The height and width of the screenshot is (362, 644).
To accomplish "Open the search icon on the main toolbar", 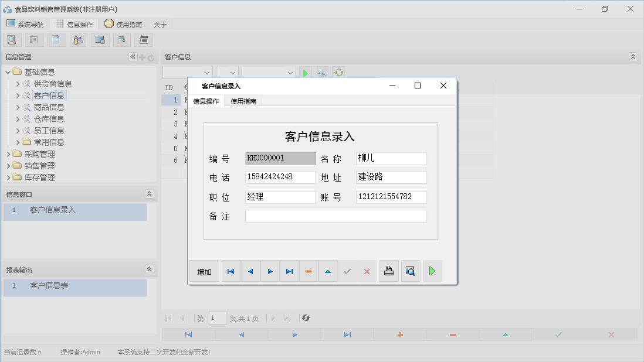I will click(x=12, y=39).
